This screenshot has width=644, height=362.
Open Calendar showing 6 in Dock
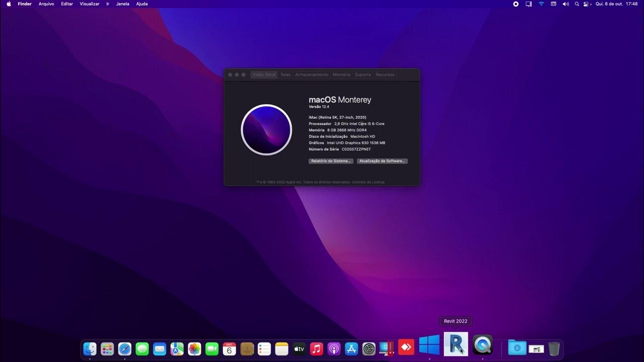(x=229, y=348)
